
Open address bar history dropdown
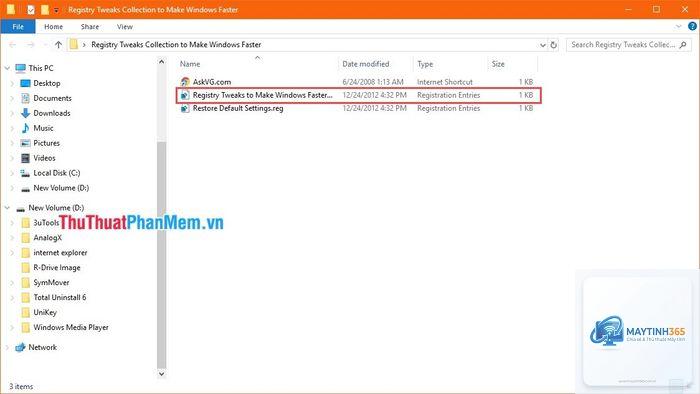(x=542, y=45)
